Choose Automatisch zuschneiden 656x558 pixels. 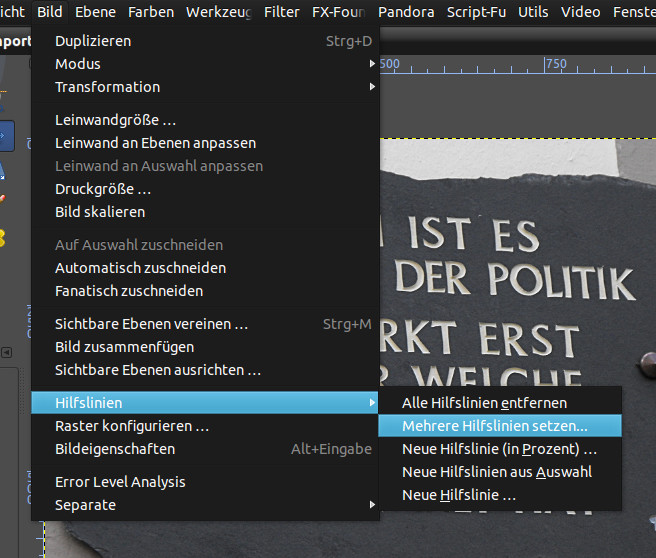(x=205, y=268)
